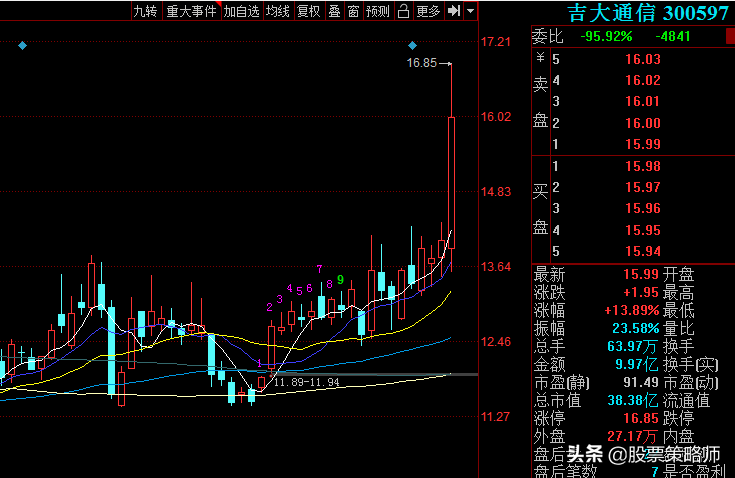Add stock via 加自选 button
The width and height of the screenshot is (735, 478).
pyautogui.click(x=241, y=11)
